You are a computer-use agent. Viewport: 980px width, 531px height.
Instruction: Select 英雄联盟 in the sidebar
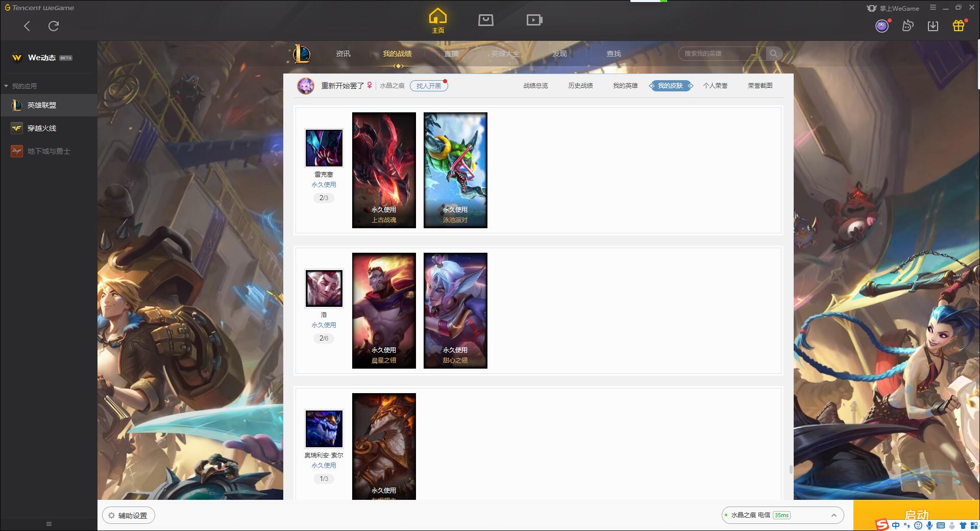coord(48,105)
